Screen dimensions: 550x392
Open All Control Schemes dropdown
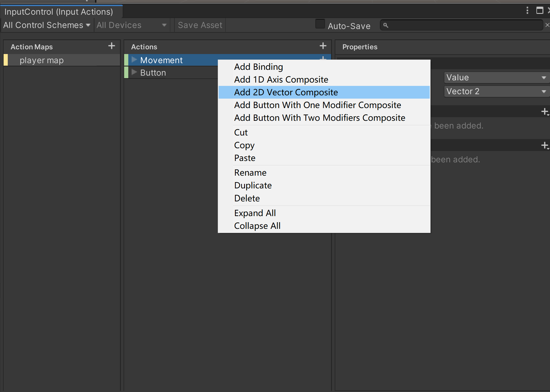coord(47,25)
